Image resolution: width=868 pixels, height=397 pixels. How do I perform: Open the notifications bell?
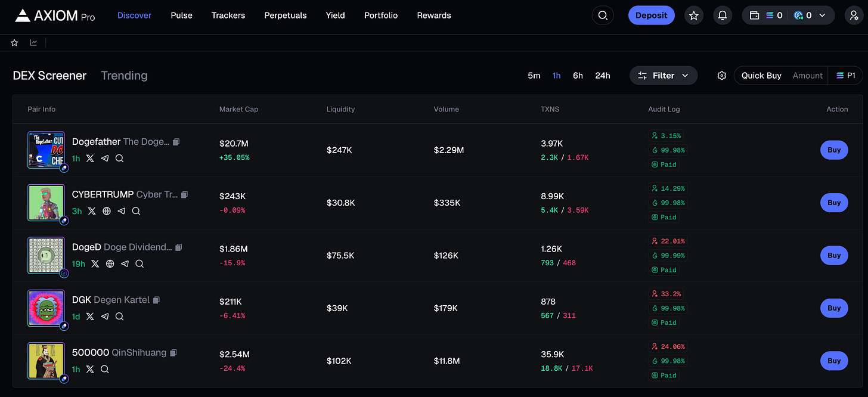click(x=723, y=15)
